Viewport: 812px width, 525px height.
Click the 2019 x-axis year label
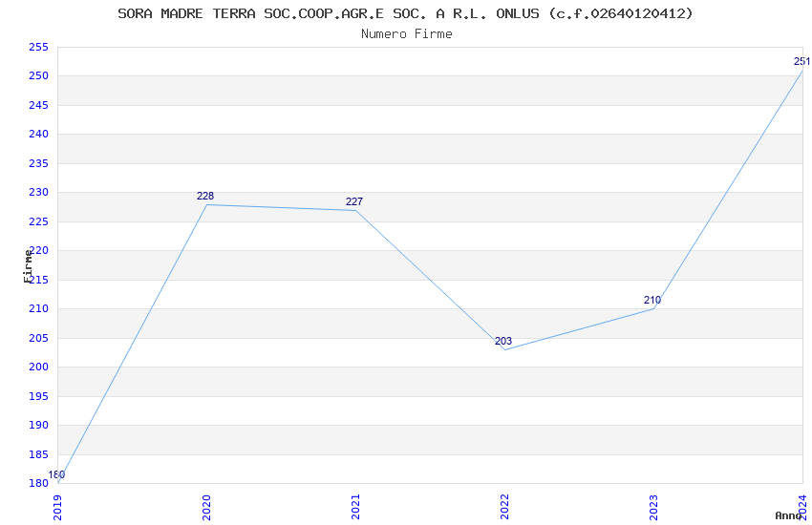[x=57, y=508]
